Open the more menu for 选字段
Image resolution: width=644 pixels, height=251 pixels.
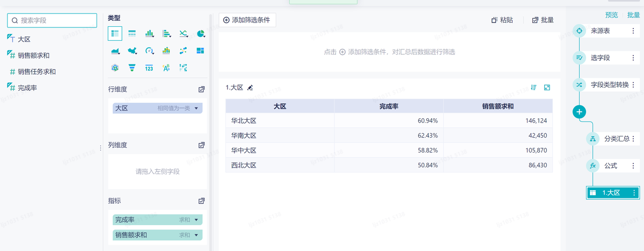point(633,58)
